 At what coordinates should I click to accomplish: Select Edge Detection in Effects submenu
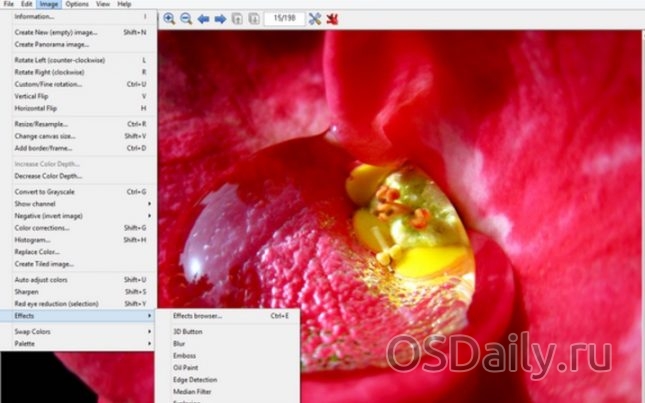194,380
